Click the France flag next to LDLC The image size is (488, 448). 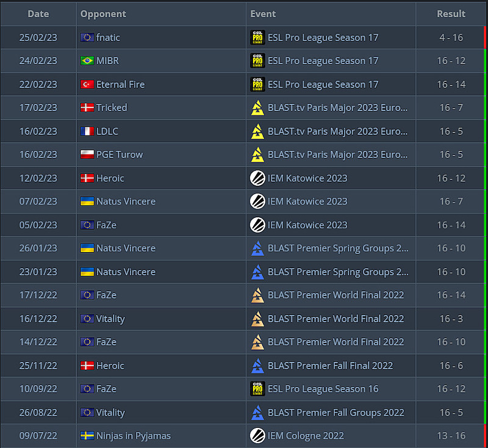(87, 131)
